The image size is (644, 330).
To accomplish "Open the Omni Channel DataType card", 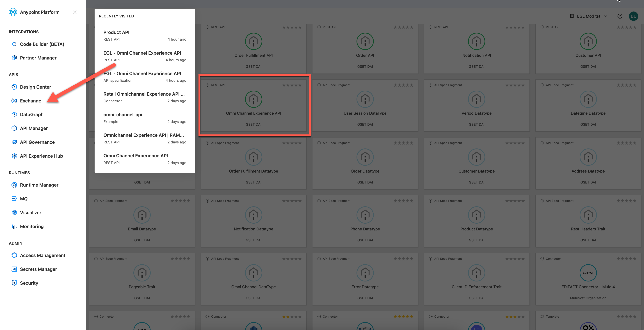I will click(254, 279).
